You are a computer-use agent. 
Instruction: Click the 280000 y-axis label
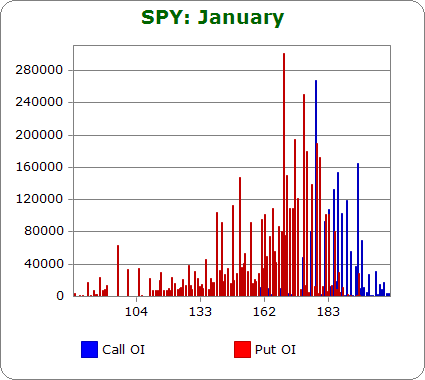point(39,70)
